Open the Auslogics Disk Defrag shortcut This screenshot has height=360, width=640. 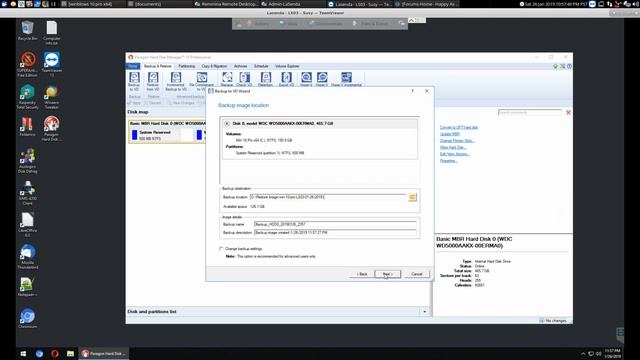point(27,161)
